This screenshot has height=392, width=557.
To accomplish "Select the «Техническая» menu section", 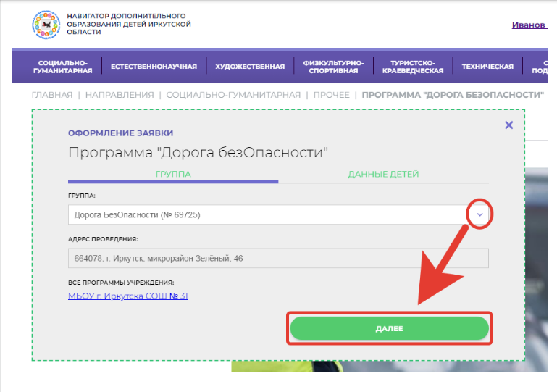I will [487, 67].
